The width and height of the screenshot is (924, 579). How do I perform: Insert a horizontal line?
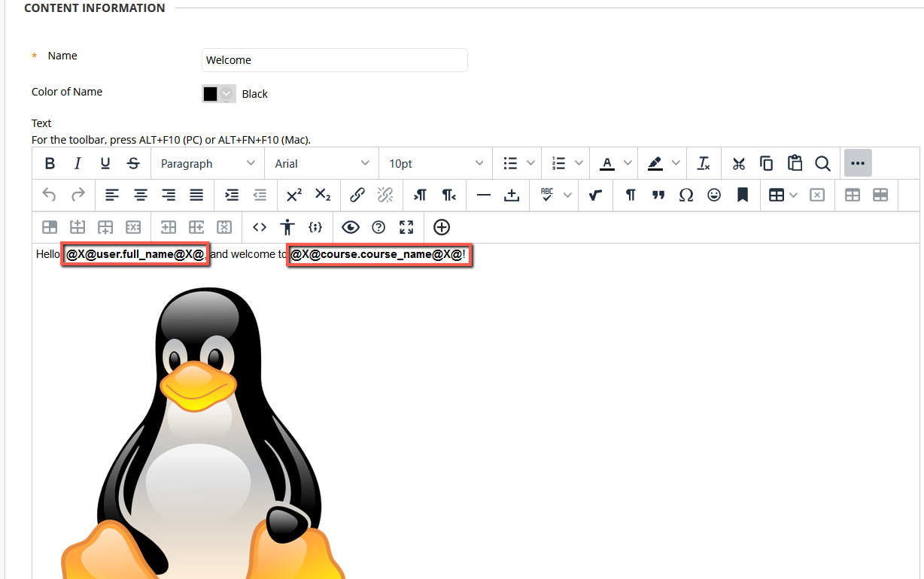[484, 195]
